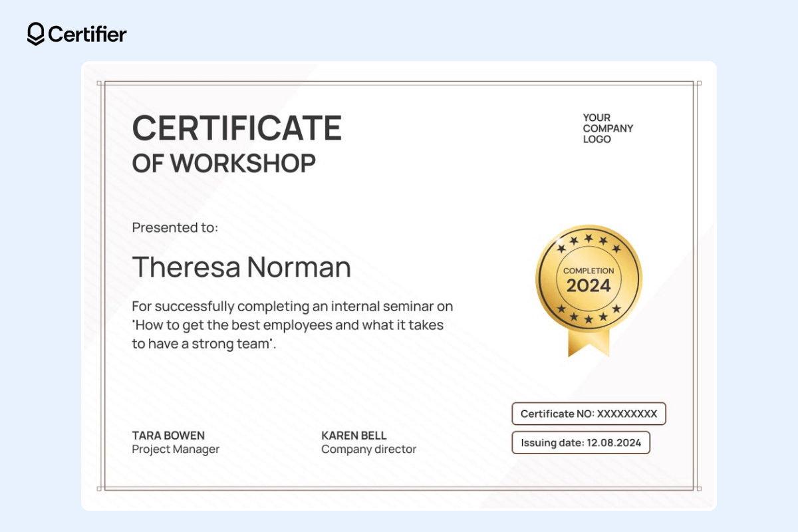This screenshot has width=798, height=532.
Task: Click the CERTIFICATE OF WORKSHOP heading
Action: pos(237,144)
